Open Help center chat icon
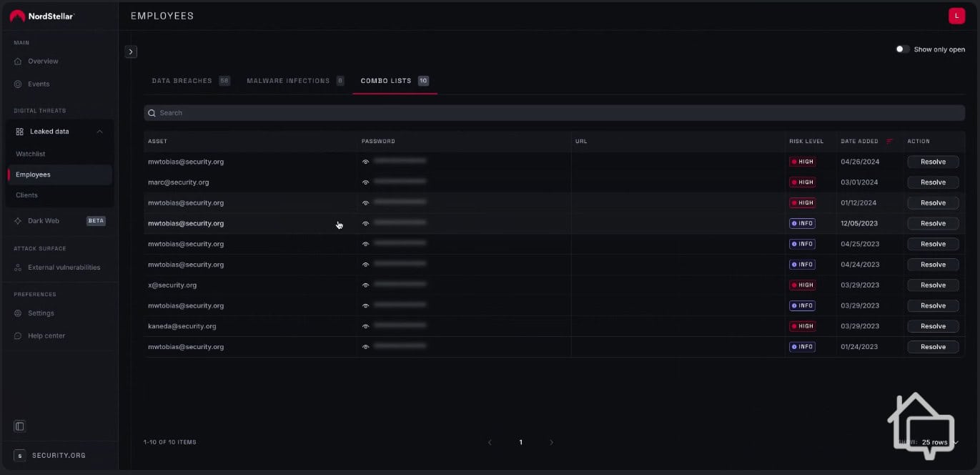The height and width of the screenshot is (475, 980). pyautogui.click(x=19, y=336)
